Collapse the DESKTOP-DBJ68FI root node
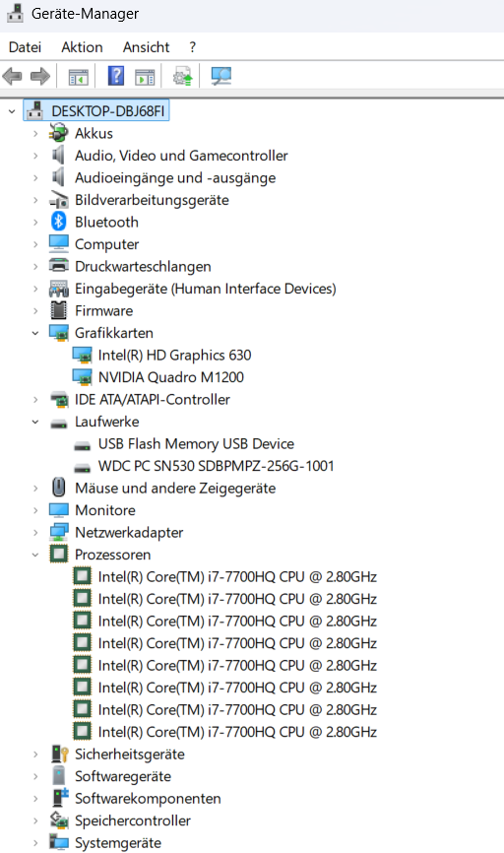Viewport: 504px width, 853px height. 12,111
